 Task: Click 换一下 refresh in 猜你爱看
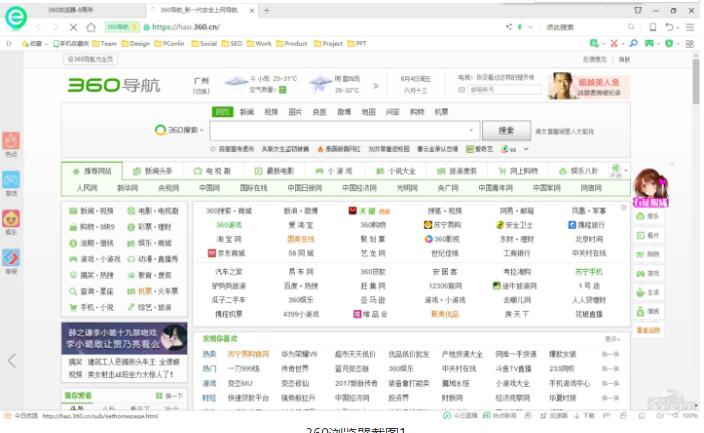pyautogui.click(x=169, y=396)
